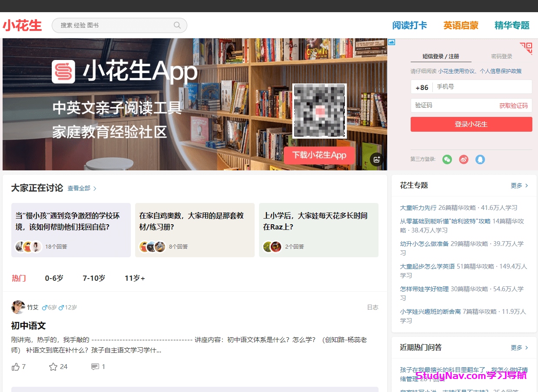The height and width of the screenshot is (392, 538).
Task: Switch to QR code login icon
Action: (x=527, y=47)
